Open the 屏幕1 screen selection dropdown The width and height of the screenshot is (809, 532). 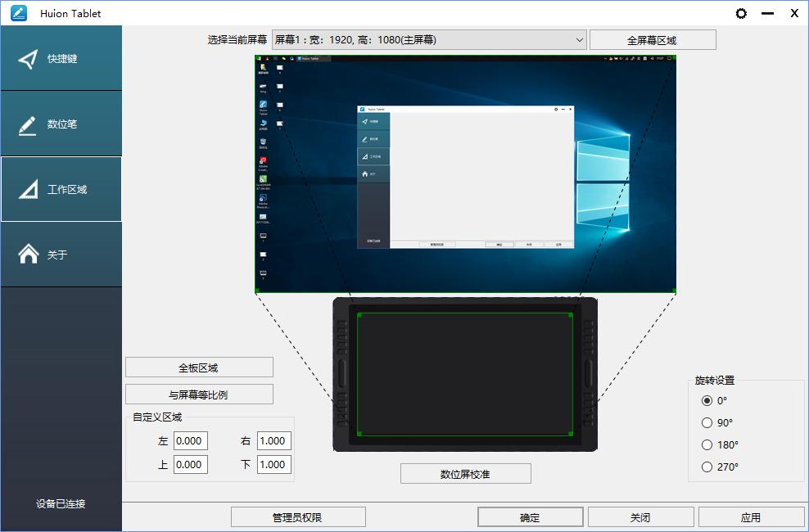pyautogui.click(x=430, y=39)
